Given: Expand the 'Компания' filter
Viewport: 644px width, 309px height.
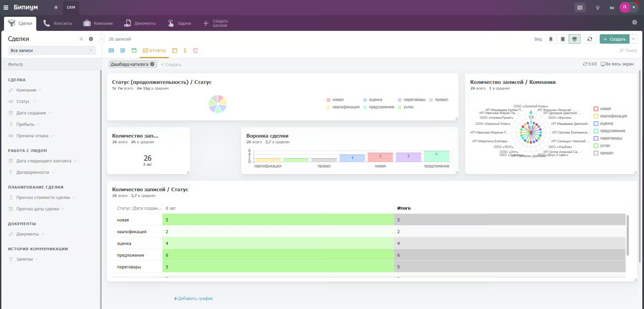Looking at the screenshot, I should click(x=26, y=90).
